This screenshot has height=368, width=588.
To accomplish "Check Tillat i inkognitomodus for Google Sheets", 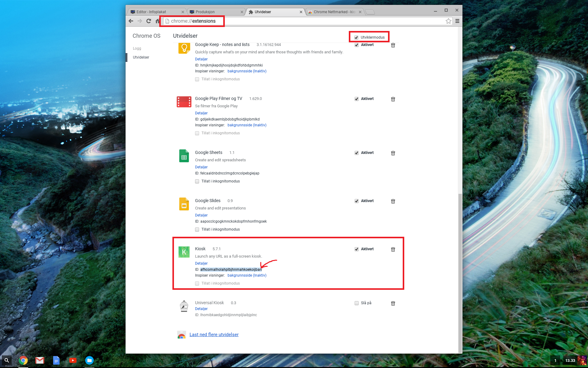I will pos(197,181).
